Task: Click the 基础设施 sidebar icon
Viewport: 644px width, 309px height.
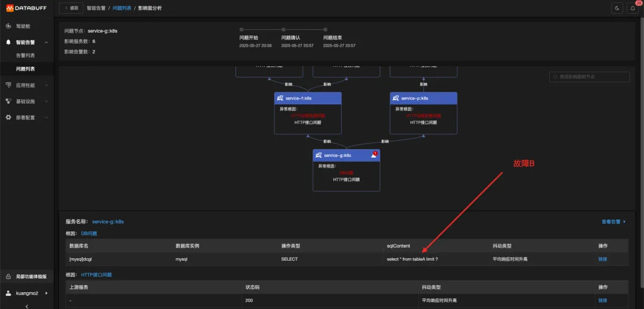Action: (8, 101)
